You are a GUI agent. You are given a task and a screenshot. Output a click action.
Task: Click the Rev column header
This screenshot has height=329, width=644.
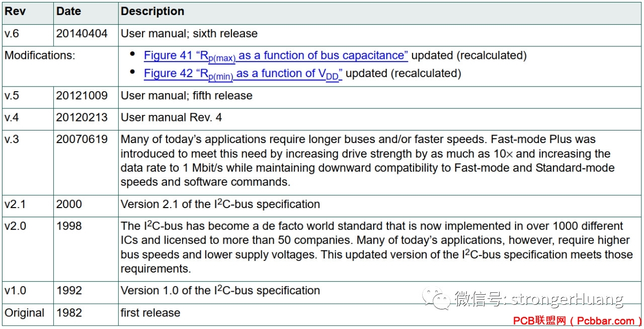(x=28, y=11)
